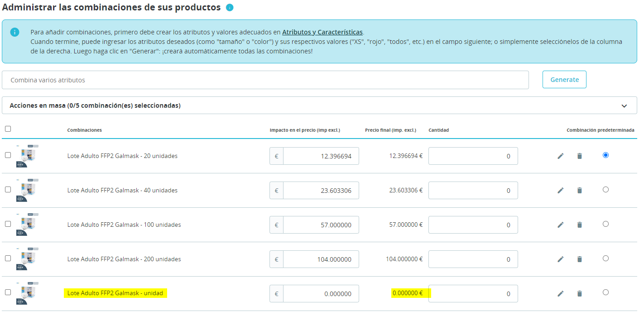Viewport: 644px width, 335px height.
Task: Click price impact field of 'unidad' row
Action: point(321,294)
